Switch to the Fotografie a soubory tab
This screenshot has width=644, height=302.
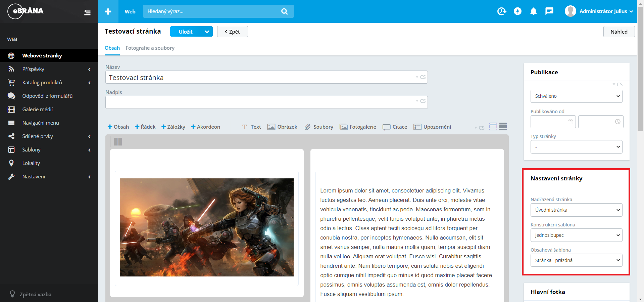150,48
